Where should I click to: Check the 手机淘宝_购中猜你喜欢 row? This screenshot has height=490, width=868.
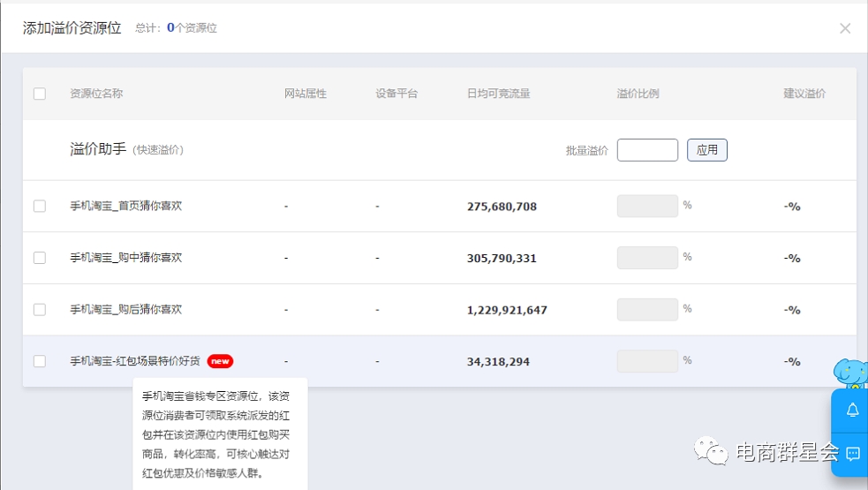tap(40, 258)
